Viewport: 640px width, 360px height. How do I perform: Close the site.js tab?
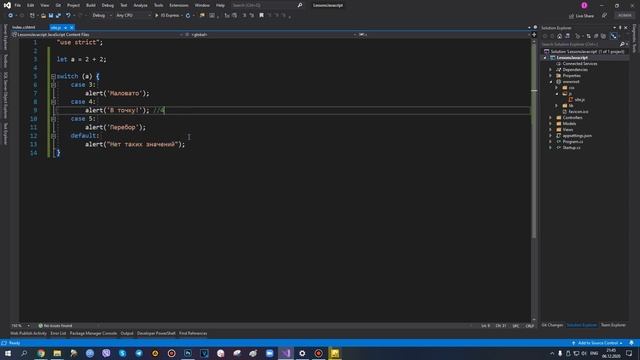pyautogui.click(x=71, y=28)
